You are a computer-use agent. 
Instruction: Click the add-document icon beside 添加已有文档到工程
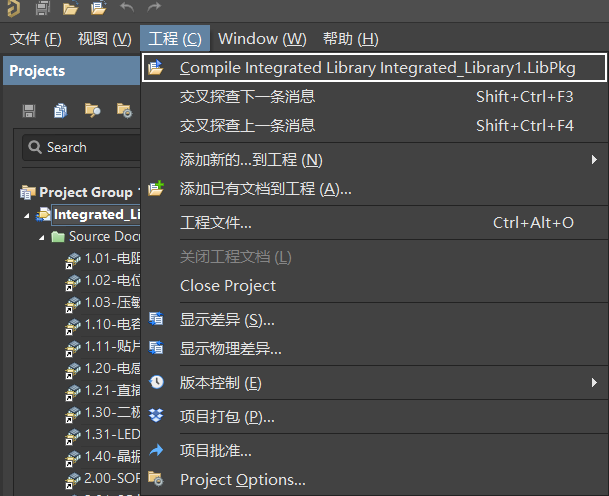coord(156,188)
